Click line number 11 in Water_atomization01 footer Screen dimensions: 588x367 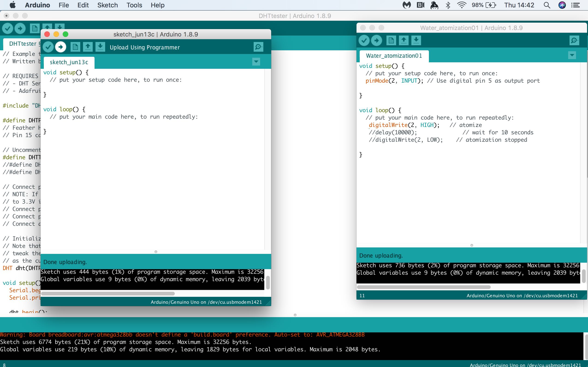click(362, 296)
